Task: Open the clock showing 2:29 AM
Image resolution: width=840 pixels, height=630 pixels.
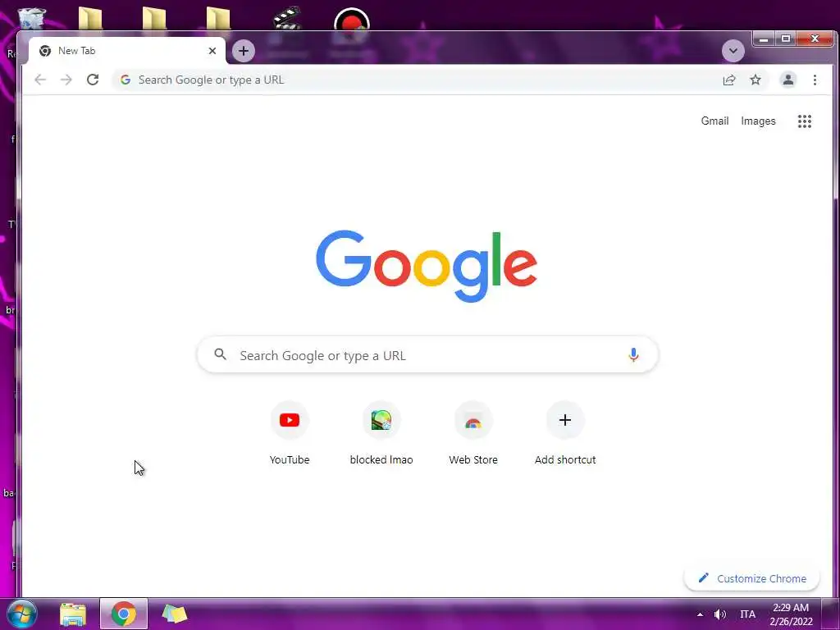Action: [x=791, y=614]
